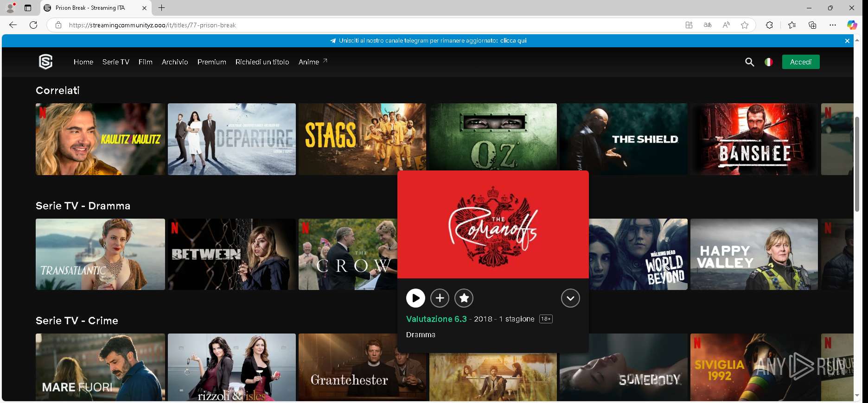Open the Premium menu item

(x=212, y=62)
